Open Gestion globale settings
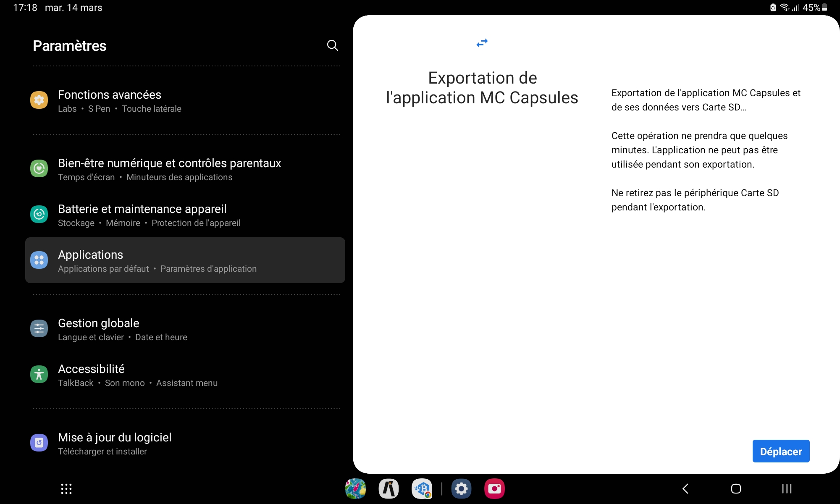This screenshot has width=840, height=504. pos(185,329)
